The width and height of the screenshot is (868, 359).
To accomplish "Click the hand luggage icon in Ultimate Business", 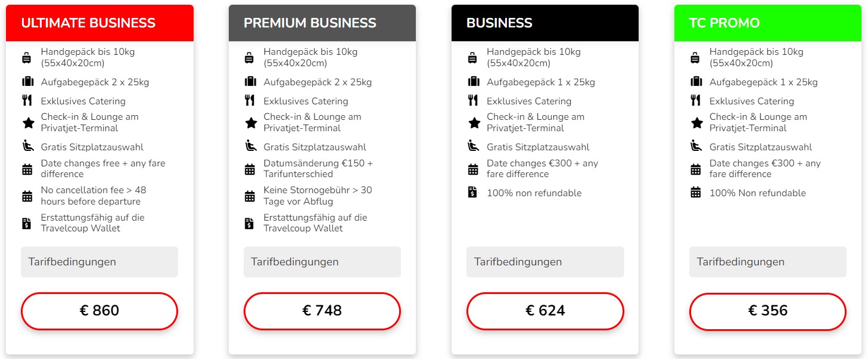I will [27, 58].
